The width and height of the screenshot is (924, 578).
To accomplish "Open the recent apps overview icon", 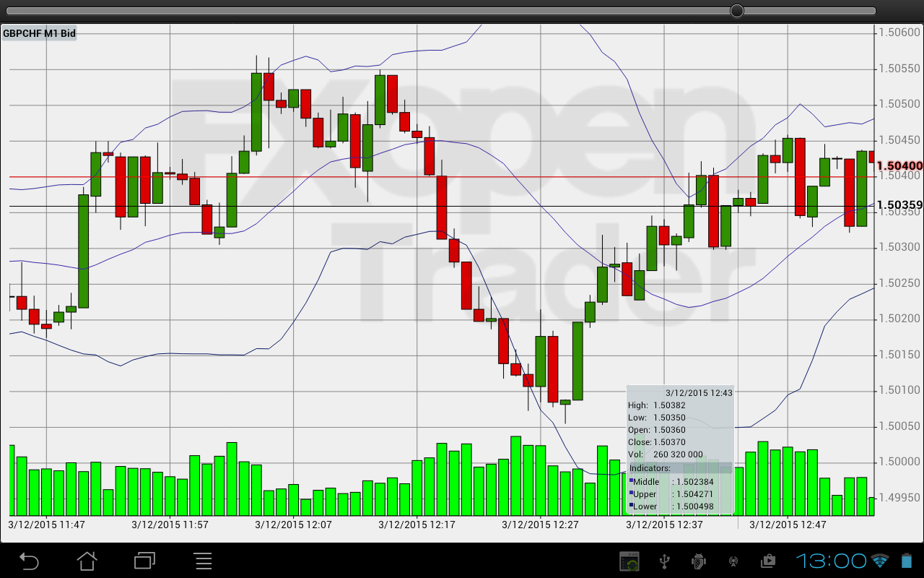I will pyautogui.click(x=145, y=561).
